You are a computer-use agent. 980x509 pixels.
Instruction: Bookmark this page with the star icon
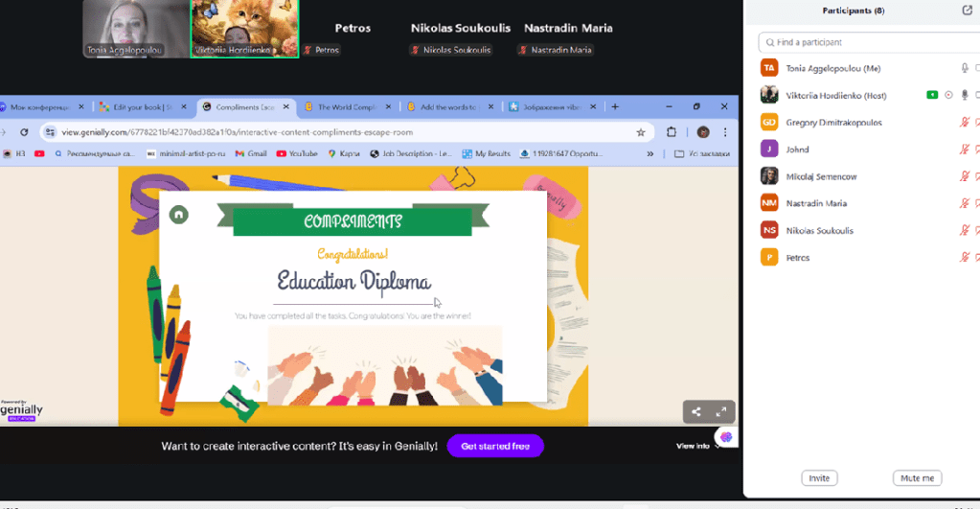tap(640, 132)
